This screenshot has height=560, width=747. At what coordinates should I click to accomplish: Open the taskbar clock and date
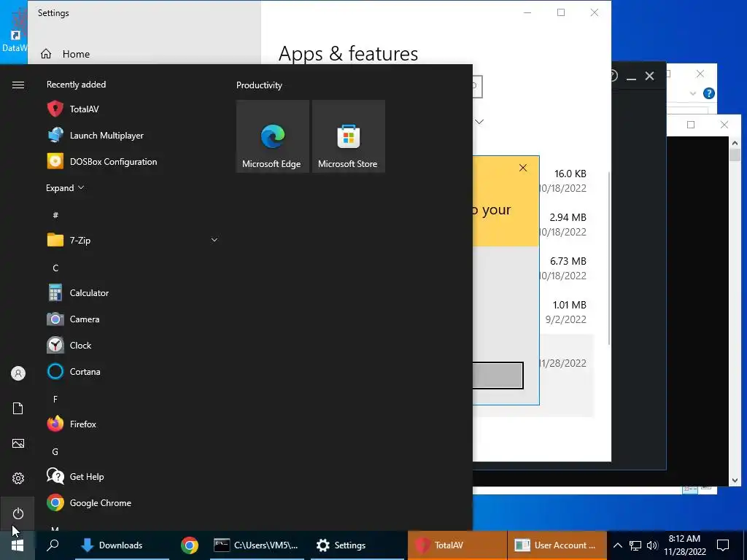(x=684, y=545)
